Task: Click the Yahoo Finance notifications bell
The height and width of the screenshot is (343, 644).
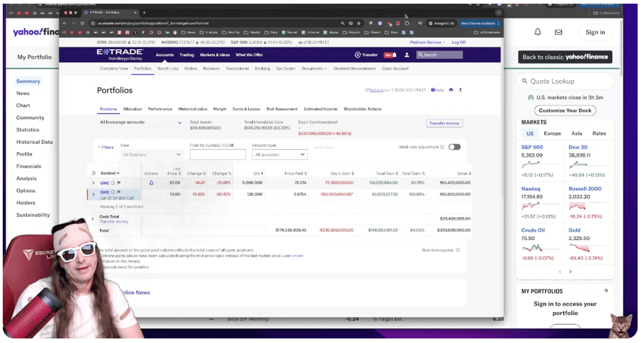Action: pos(538,32)
